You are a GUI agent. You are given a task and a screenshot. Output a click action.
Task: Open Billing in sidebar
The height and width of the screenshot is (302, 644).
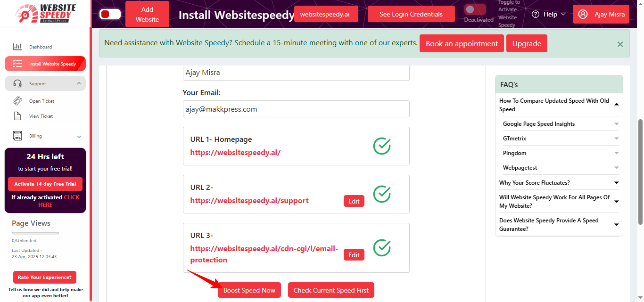pos(45,136)
